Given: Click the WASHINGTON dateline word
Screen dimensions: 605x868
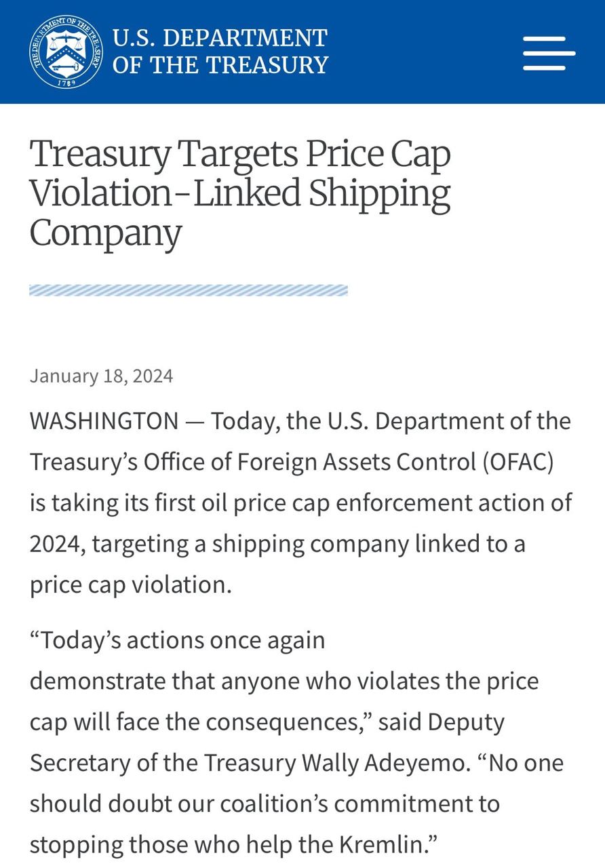Looking at the screenshot, I should [104, 421].
